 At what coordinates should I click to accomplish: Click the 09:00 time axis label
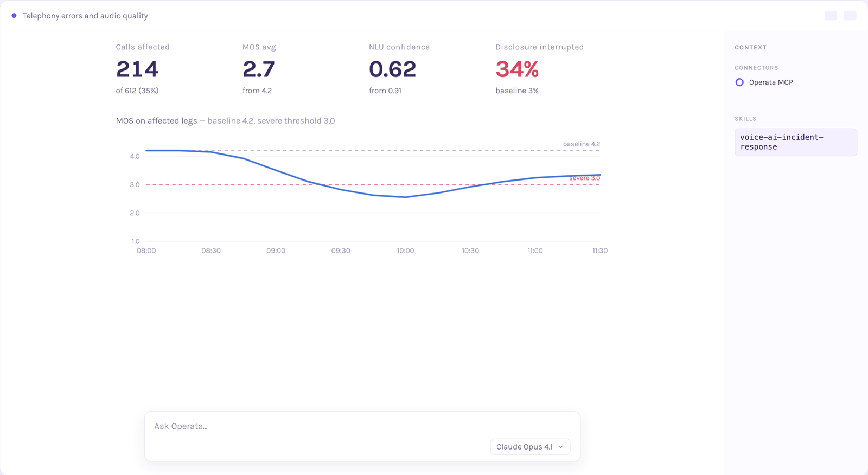coord(276,251)
